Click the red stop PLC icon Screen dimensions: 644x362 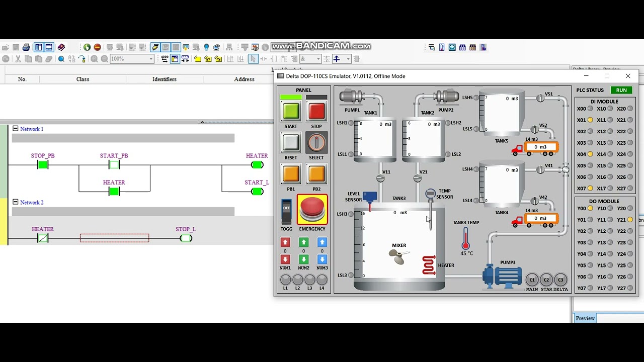(x=97, y=47)
